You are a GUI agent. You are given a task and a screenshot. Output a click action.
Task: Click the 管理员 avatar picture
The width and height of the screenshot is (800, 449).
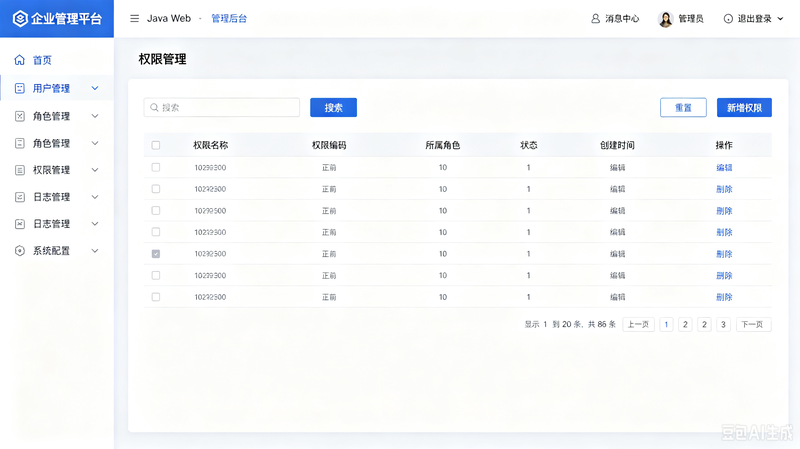[x=665, y=19]
